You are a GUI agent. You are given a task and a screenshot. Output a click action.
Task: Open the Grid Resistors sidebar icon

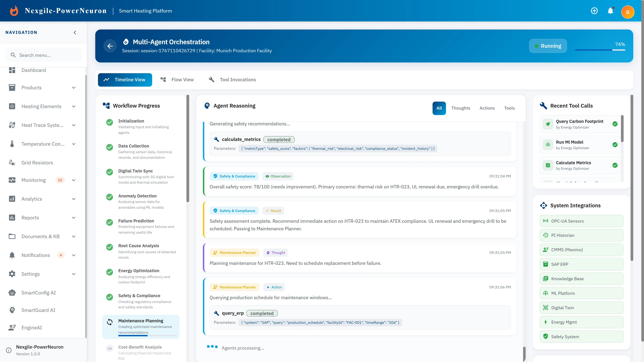[x=12, y=162]
